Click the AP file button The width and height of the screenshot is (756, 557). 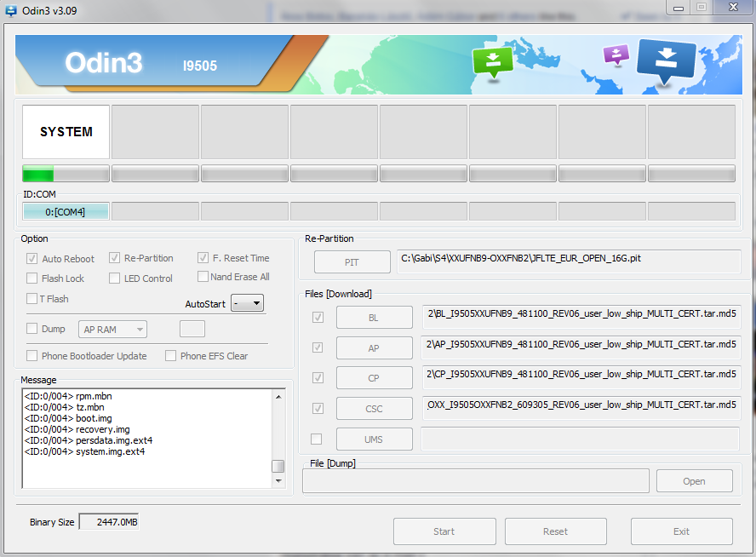click(x=374, y=347)
